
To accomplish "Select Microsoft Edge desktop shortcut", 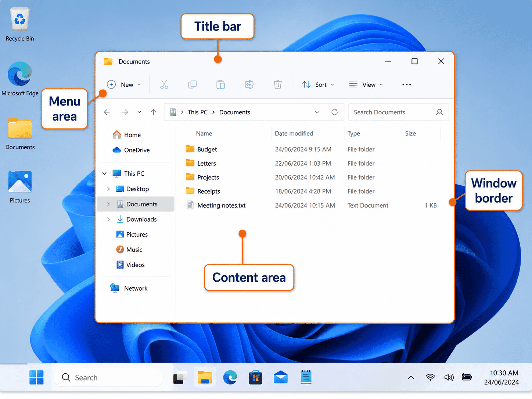I will tap(20, 79).
